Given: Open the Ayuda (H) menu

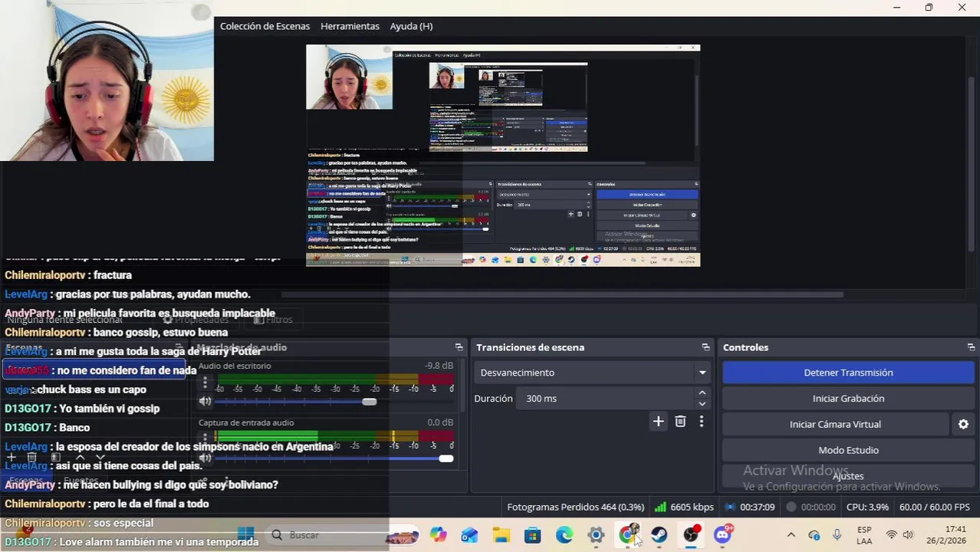Looking at the screenshot, I should (x=411, y=26).
